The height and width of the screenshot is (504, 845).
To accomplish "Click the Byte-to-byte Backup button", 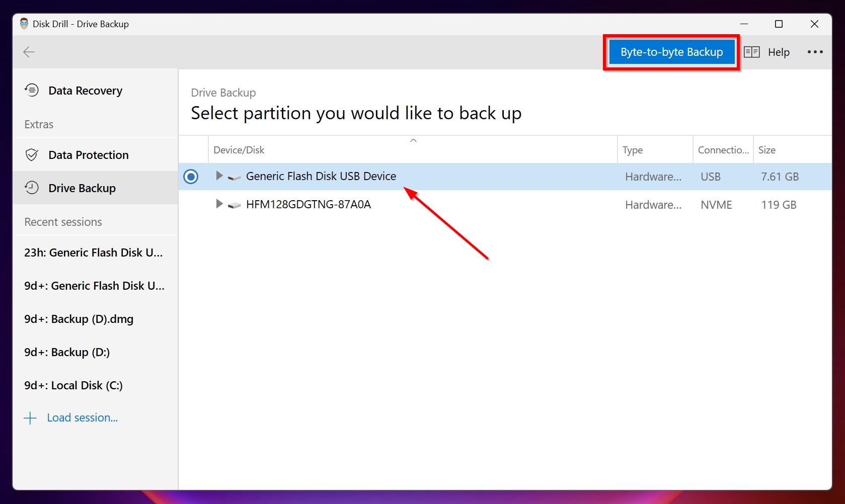I will click(671, 52).
